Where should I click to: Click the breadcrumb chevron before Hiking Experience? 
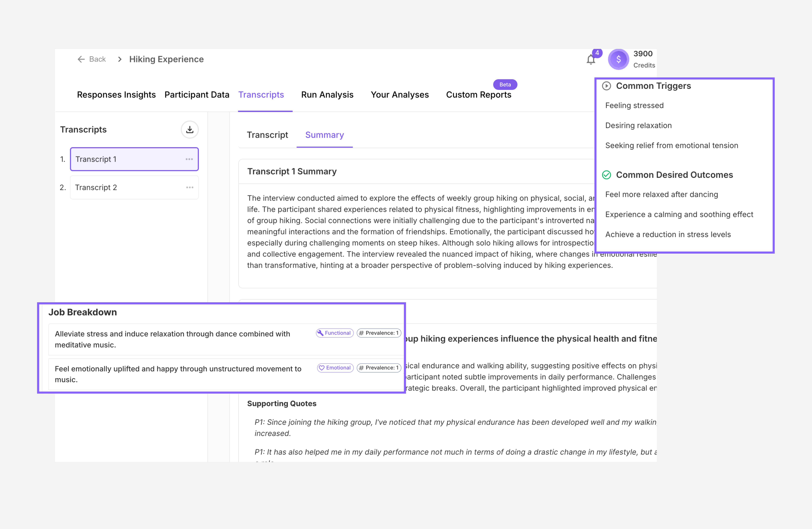[120, 59]
